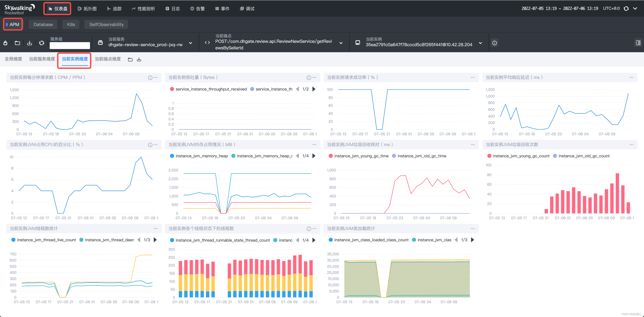Click the top-right time refresh icon
This screenshot has width=644, height=317.
626,9
